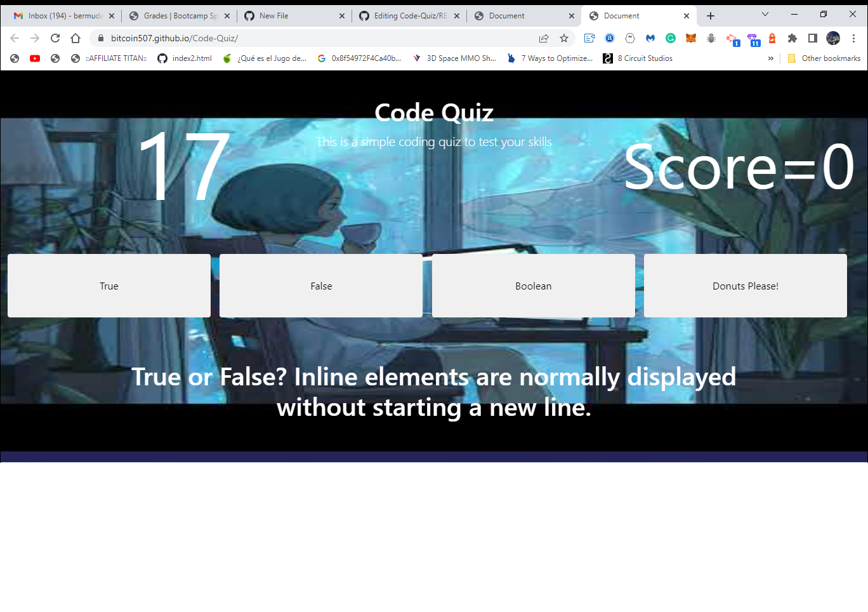Screen dimensions: 868x612
Task: Bookmark this page with the star
Action: (x=564, y=38)
